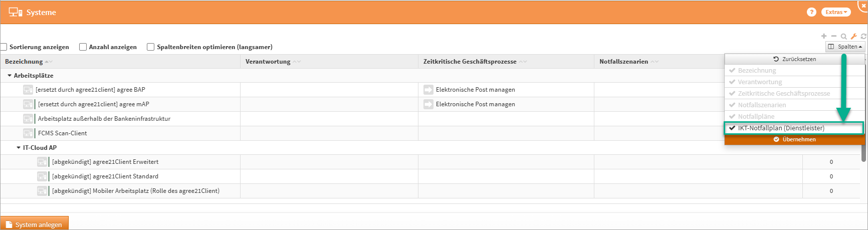Click the minus icon to collapse all
The width and height of the screenshot is (868, 230).
click(x=834, y=36)
